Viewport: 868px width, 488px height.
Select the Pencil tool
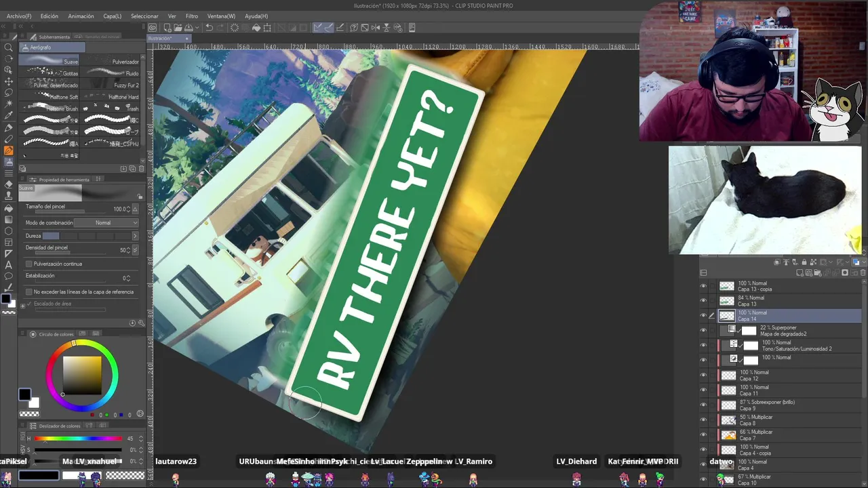coord(9,139)
